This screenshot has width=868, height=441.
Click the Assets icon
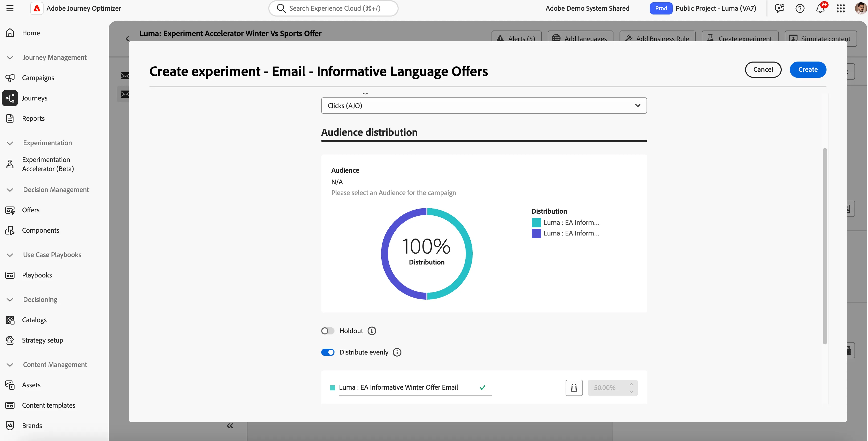(10, 385)
